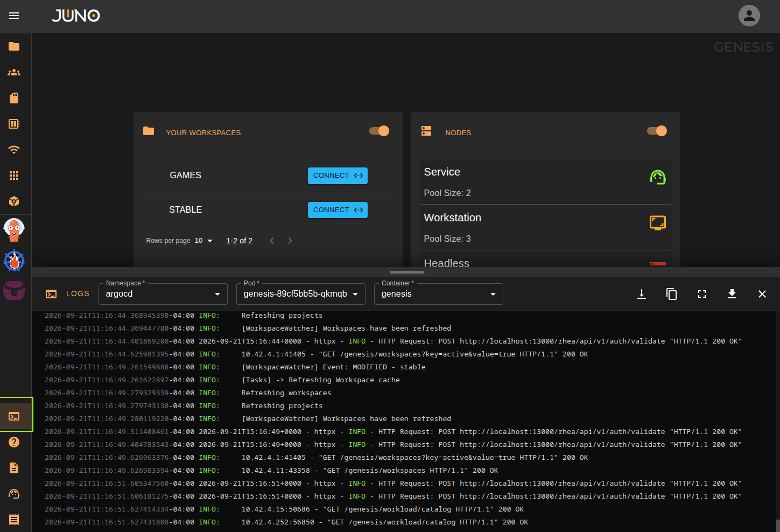Viewport: 780px width, 532px height.
Task: Click the Workstation monitor node icon
Action: pyautogui.click(x=658, y=223)
